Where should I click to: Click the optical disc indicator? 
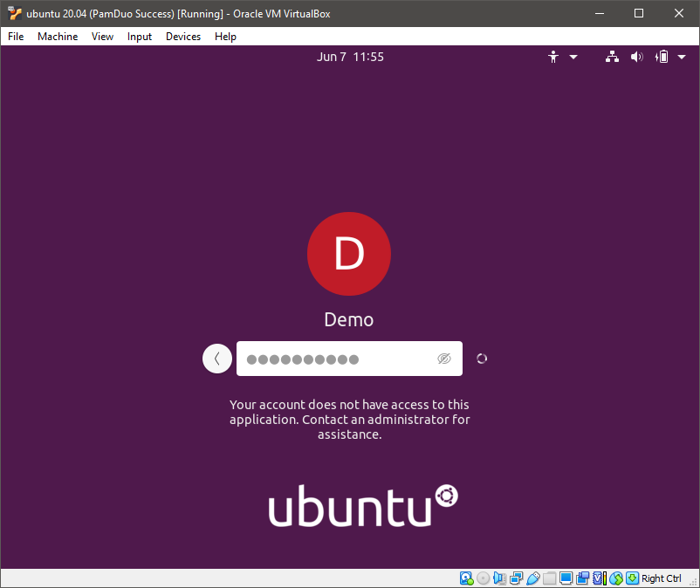pos(483,578)
